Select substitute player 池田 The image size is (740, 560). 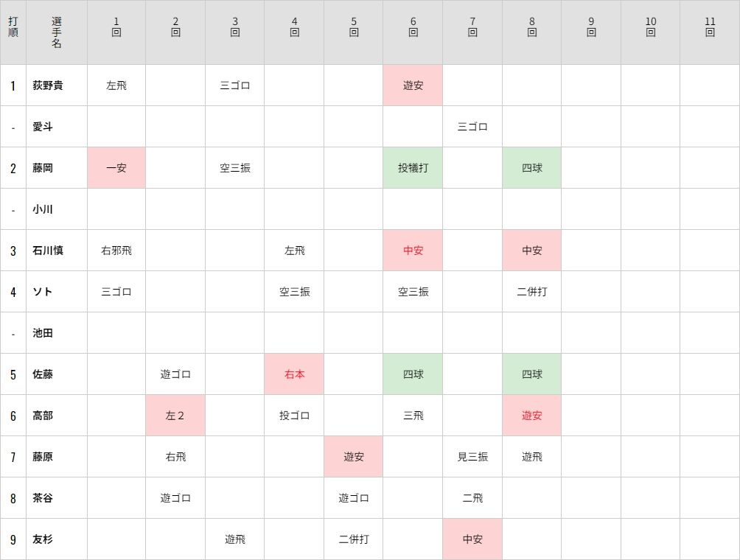point(43,333)
